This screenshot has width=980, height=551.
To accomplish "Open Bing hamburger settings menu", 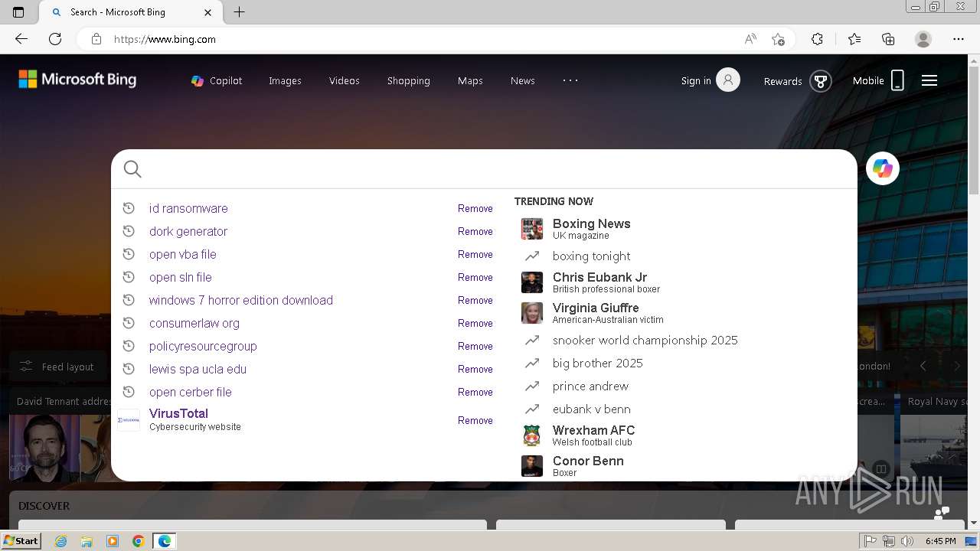I will (x=929, y=80).
